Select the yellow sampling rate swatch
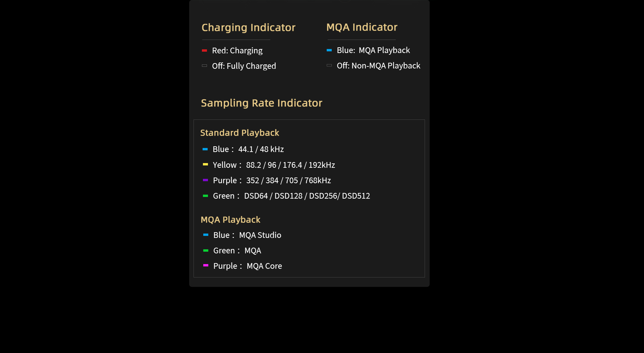This screenshot has height=353, width=644. coord(205,164)
